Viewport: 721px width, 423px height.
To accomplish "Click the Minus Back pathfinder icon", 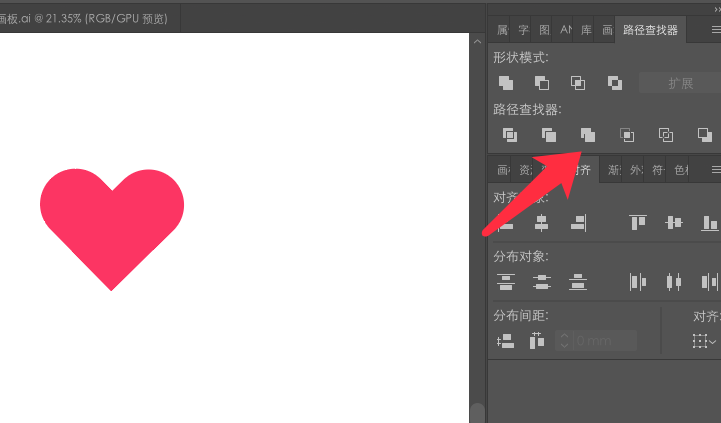I will click(704, 135).
